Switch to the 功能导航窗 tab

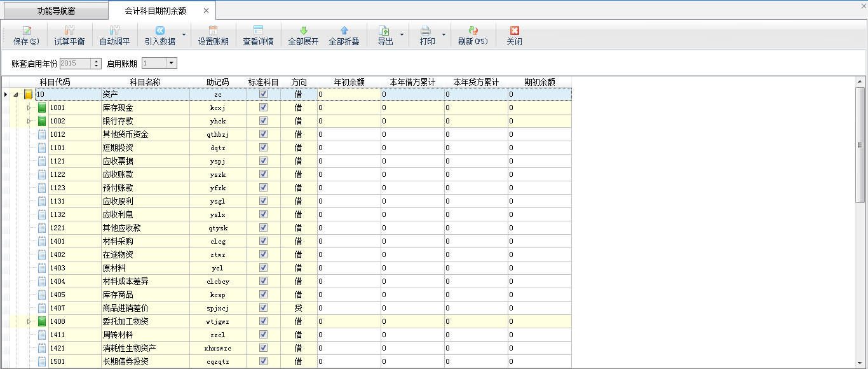pos(56,11)
